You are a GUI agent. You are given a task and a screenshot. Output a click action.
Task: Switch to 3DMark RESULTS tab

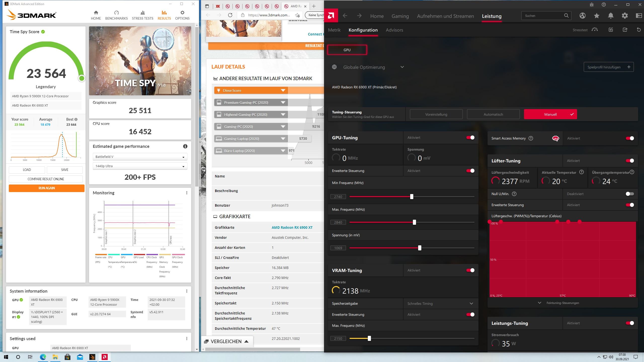point(164,15)
